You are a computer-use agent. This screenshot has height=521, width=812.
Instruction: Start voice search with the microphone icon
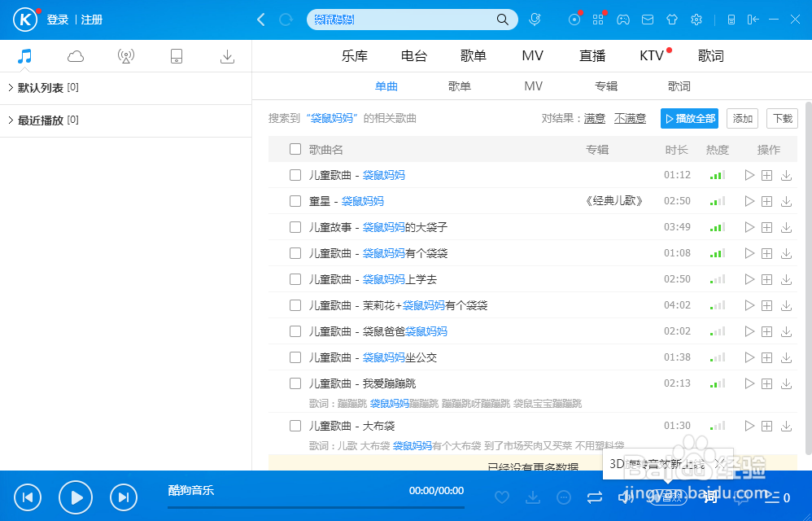(x=535, y=19)
